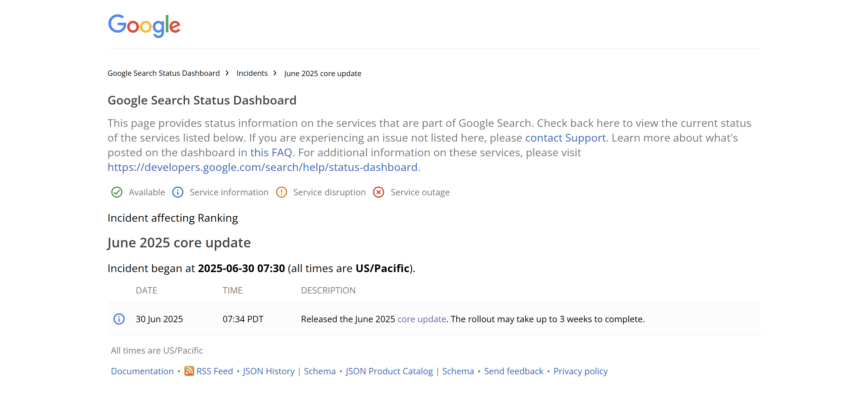Click the orange RSS feed icon
Image resolution: width=868 pixels, height=405 pixels.
[189, 371]
